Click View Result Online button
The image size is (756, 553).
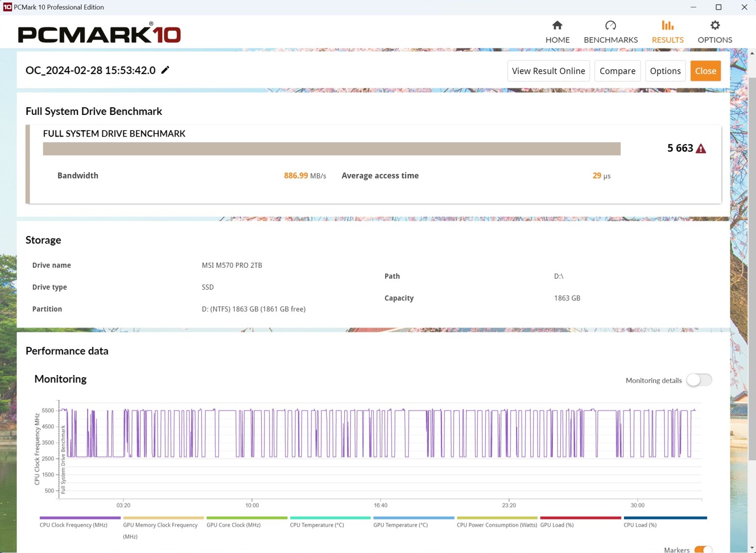(548, 71)
